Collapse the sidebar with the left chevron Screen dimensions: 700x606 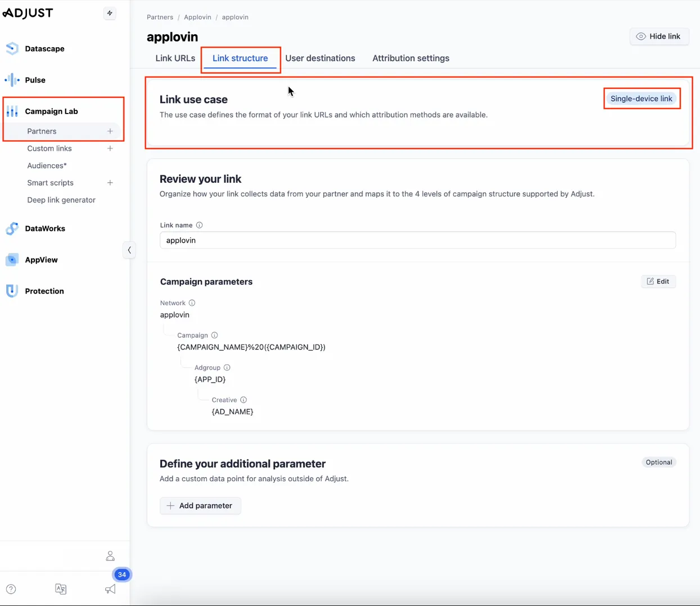(x=129, y=250)
